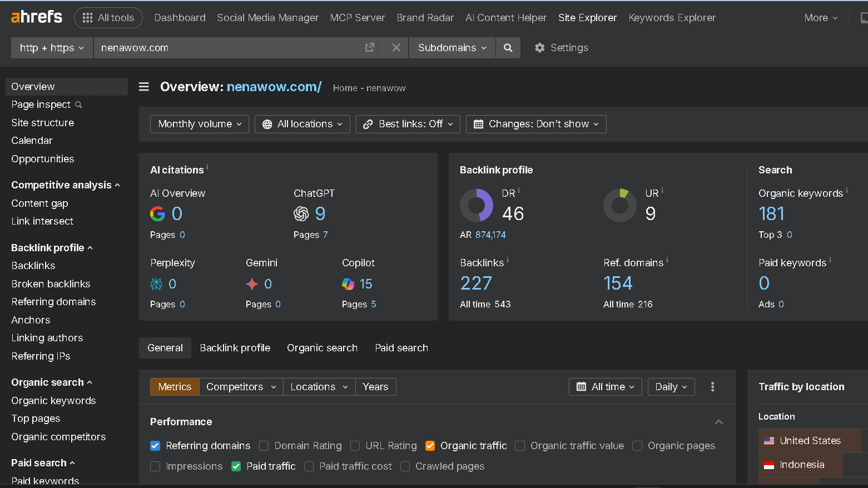Open Settings with the gear icon
Viewport: 868px width, 488px height.
[561, 48]
